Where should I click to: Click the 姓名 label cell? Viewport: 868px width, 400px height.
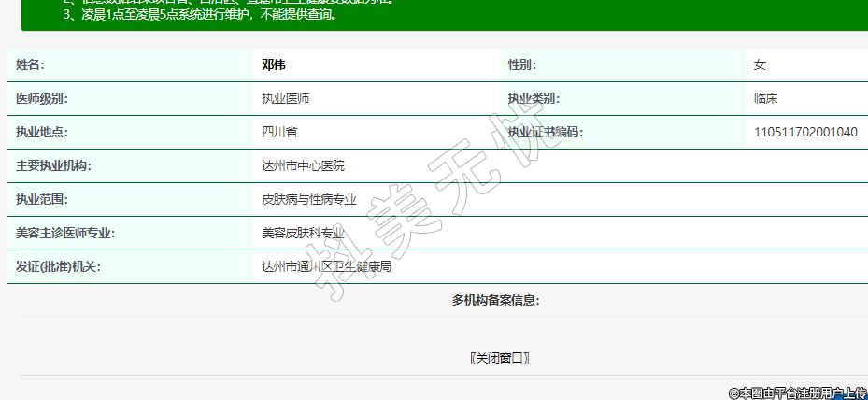point(31,64)
